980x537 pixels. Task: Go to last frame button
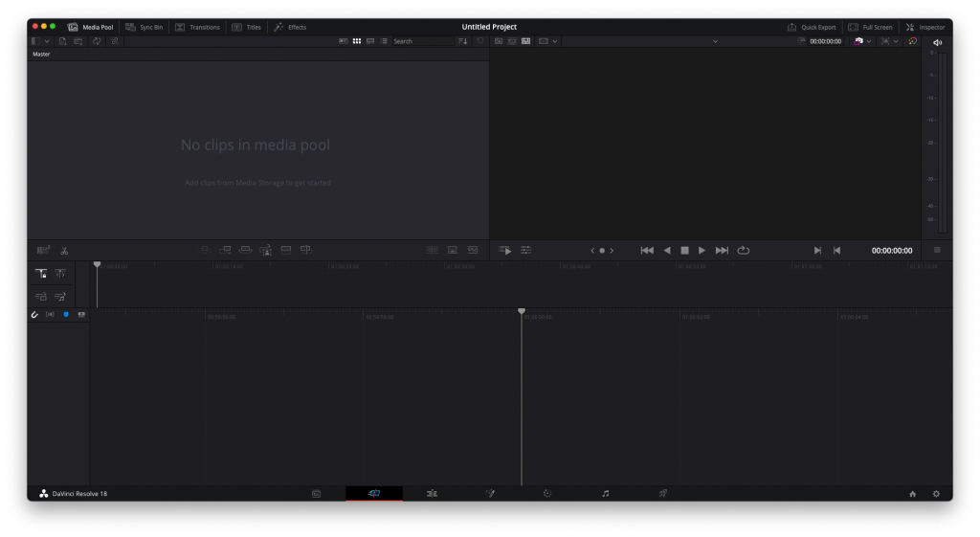pyautogui.click(x=722, y=251)
